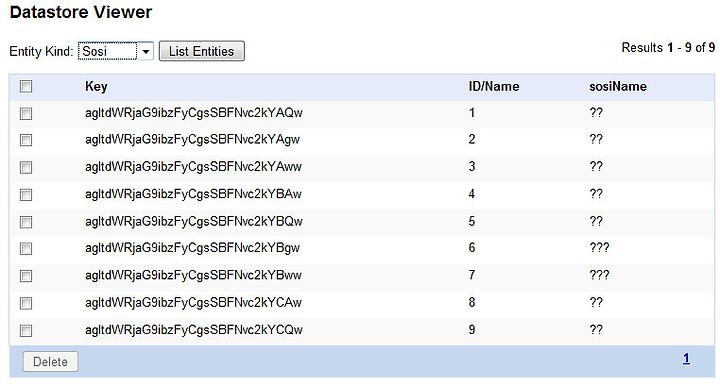Image resolution: width=720 pixels, height=386 pixels.
Task: Check the box for entity ID 7
Action: [26, 276]
